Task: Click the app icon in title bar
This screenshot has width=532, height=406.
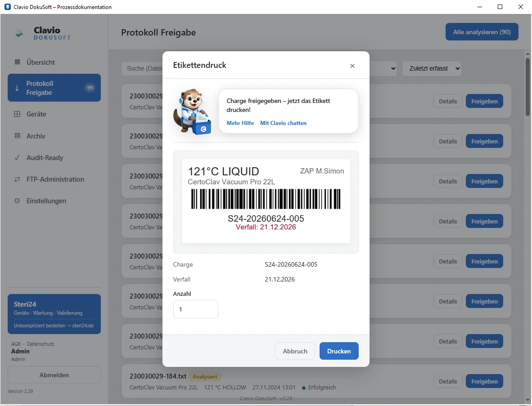Action: pos(7,7)
